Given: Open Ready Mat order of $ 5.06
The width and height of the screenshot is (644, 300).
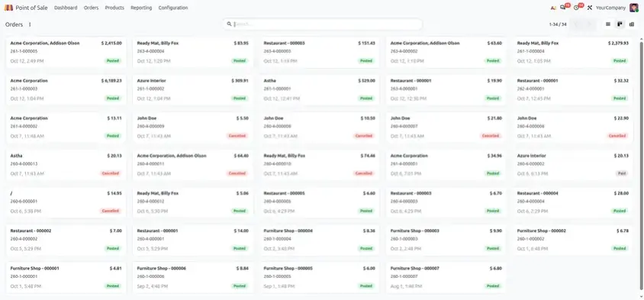Looking at the screenshot, I should [x=193, y=202].
